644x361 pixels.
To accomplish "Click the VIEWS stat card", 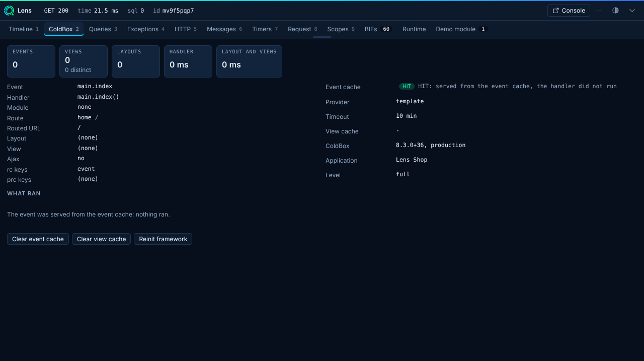I will click(x=84, y=61).
